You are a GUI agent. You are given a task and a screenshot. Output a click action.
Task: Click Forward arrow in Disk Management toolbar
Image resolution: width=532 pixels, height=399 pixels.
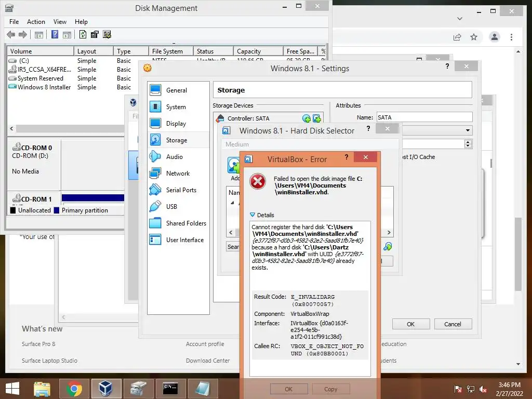pos(23,34)
